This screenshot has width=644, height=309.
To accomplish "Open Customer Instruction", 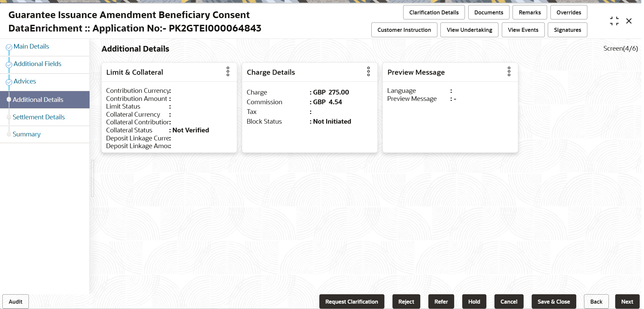I will click(404, 30).
